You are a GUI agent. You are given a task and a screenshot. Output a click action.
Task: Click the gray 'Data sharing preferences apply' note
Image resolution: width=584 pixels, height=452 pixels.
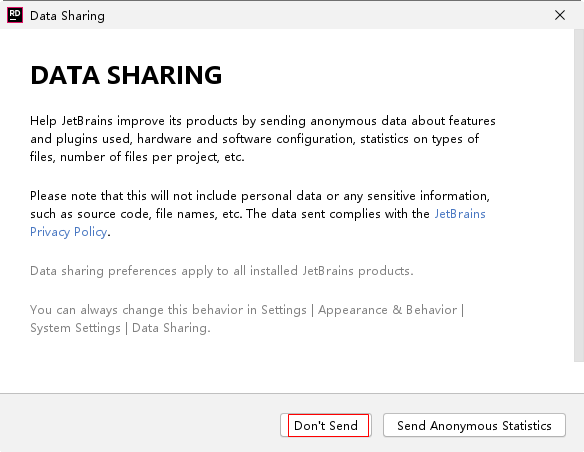click(222, 271)
